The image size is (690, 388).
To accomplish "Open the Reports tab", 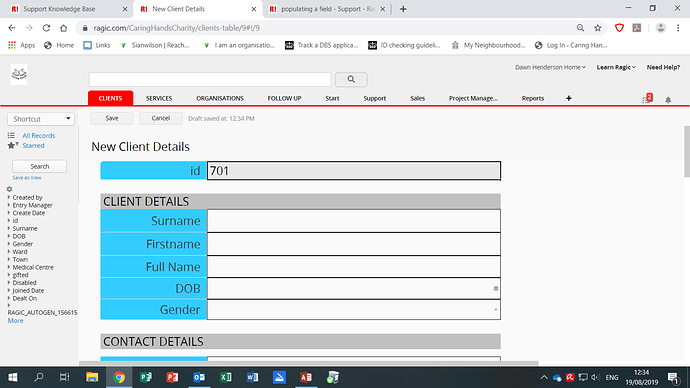I will click(532, 98).
